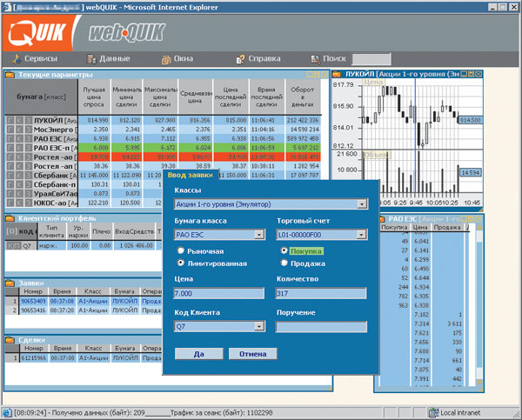The width and height of the screenshot is (522, 420).
Task: Select the Покупка radio option
Action: tap(284, 250)
